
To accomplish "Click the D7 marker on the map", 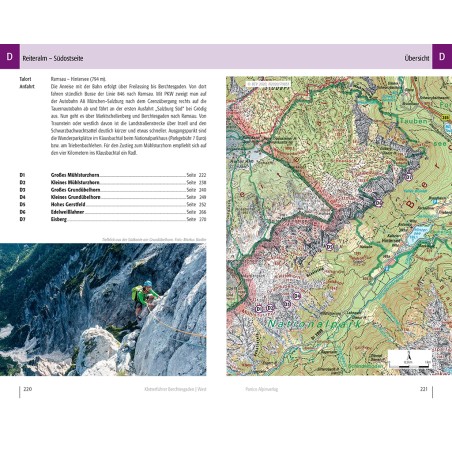I will [409, 177].
